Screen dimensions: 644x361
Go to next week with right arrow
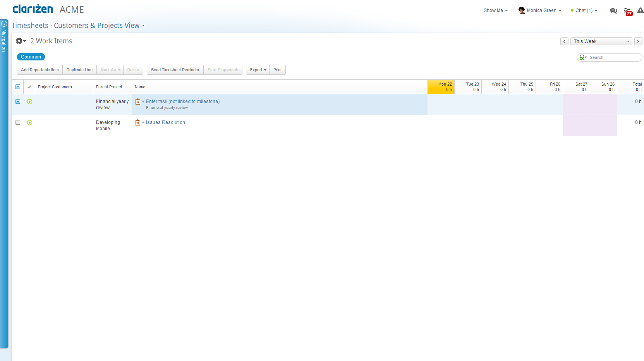pos(638,41)
